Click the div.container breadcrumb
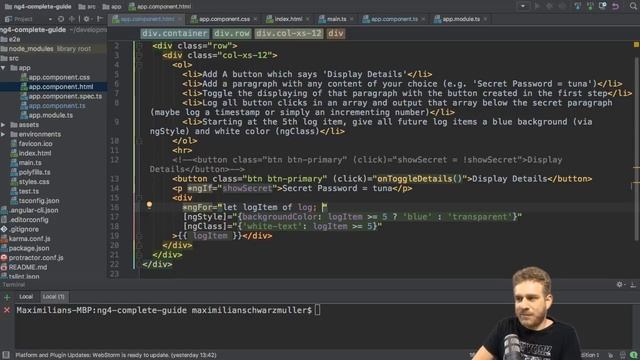 [x=175, y=33]
